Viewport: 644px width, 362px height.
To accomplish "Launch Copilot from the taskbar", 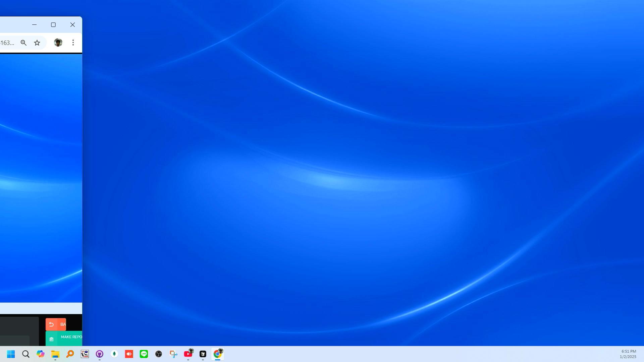I will coord(41,354).
